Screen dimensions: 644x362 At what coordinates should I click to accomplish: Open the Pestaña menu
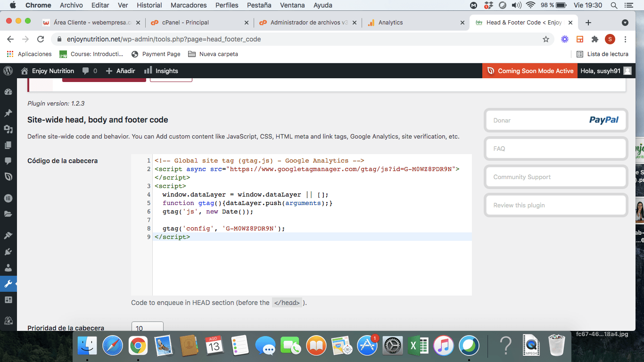pos(259,5)
